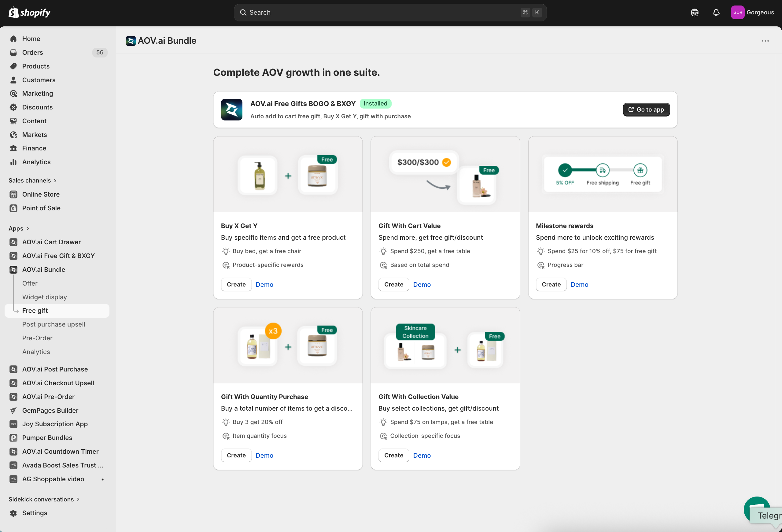
Task: Click the Finance bank icon
Action: pos(13,148)
